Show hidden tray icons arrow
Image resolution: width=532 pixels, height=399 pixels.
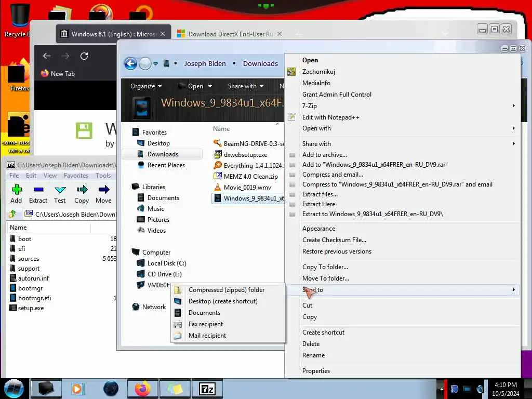(x=442, y=389)
